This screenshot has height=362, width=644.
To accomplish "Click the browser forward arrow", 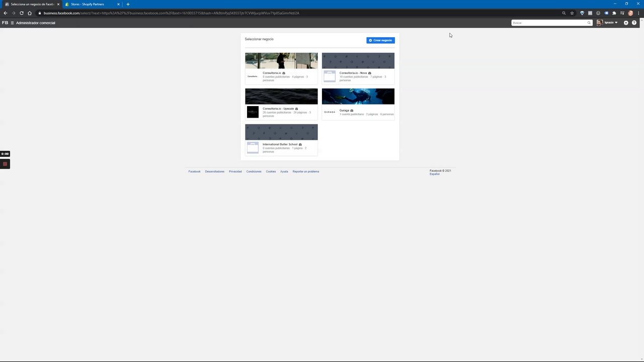I will [14, 13].
